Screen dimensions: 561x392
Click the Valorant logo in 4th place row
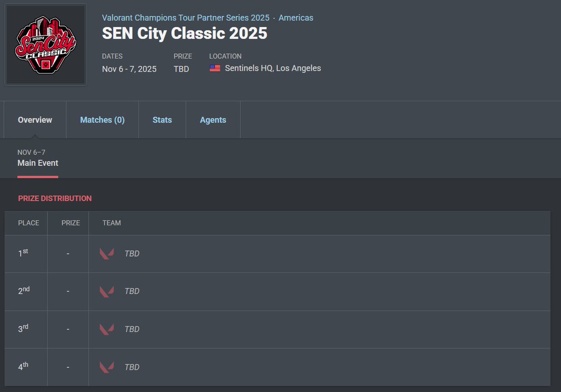click(x=107, y=367)
